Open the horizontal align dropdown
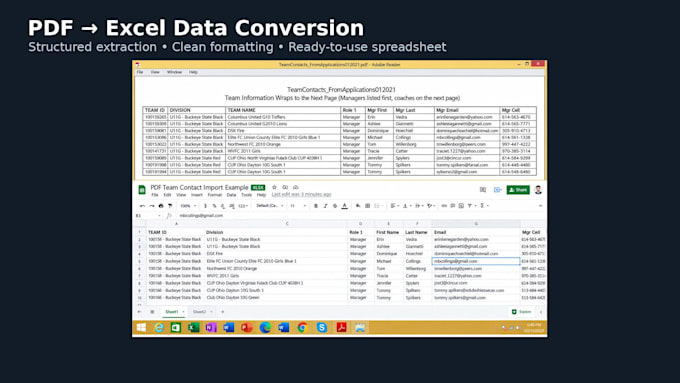Screen dimensions: 680x383 pos(395,206)
